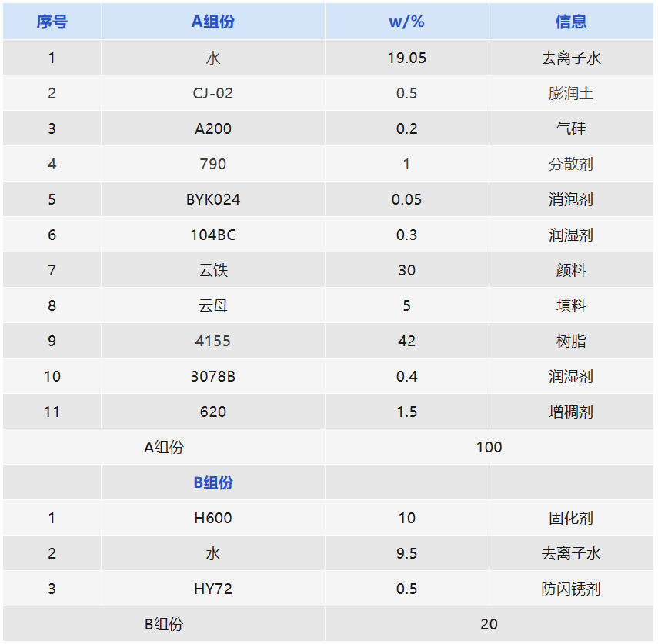The width and height of the screenshot is (658, 644).
Task: Select the 颜料 info cell
Action: click(571, 270)
